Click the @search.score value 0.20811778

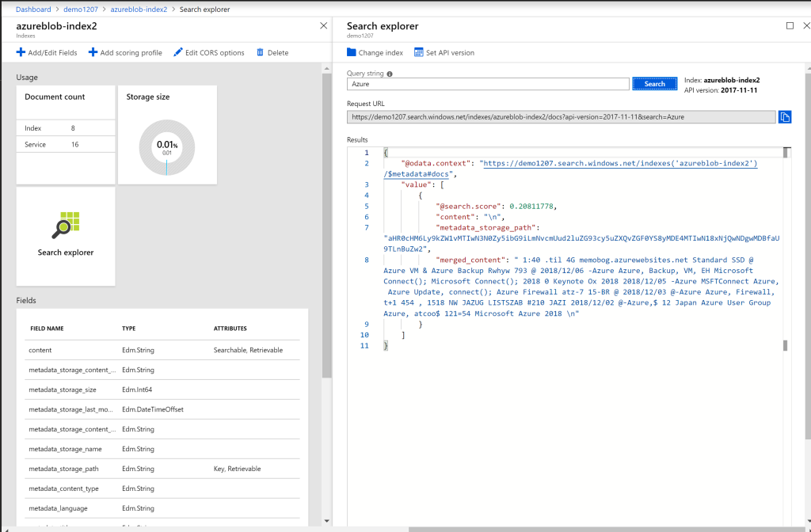(x=531, y=207)
